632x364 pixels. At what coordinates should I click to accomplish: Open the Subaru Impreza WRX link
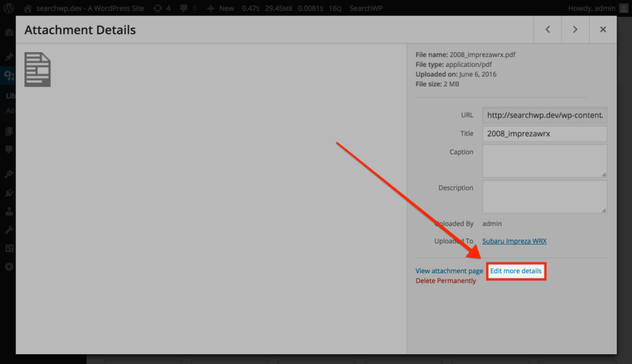pyautogui.click(x=514, y=241)
